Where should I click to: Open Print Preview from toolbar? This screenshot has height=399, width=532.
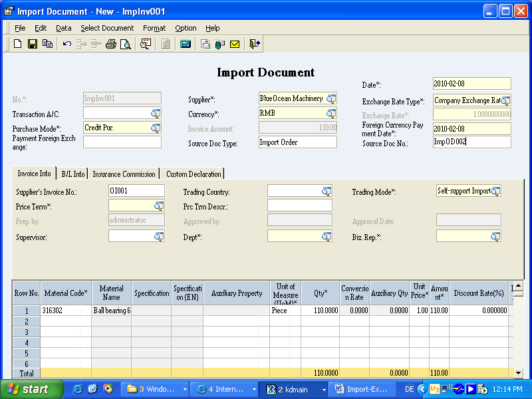[125, 44]
